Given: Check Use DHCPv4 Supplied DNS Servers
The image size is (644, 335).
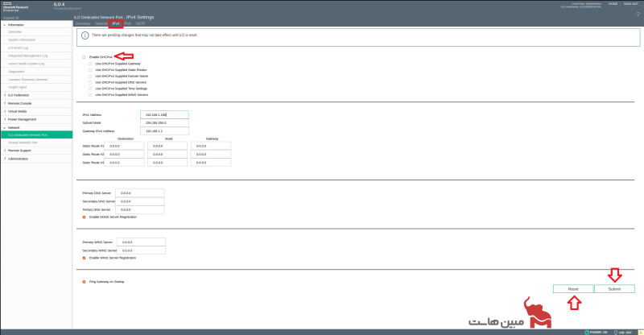Looking at the screenshot, I should click(90, 82).
